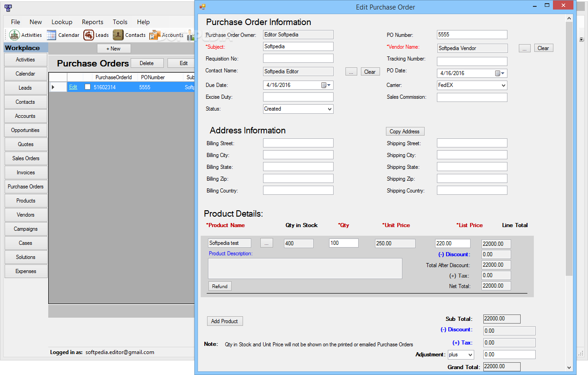
Task: Open the Tools menu
Action: (120, 22)
